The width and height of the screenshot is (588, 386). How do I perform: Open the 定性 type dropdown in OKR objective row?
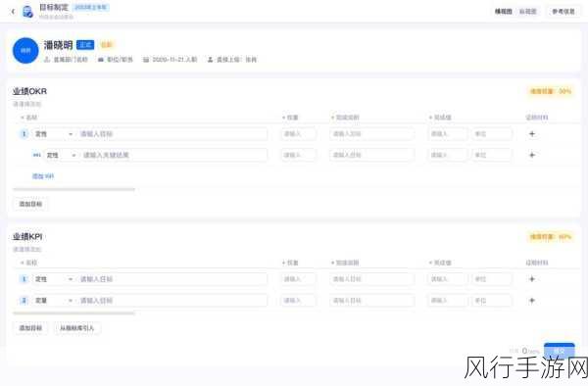coord(54,134)
